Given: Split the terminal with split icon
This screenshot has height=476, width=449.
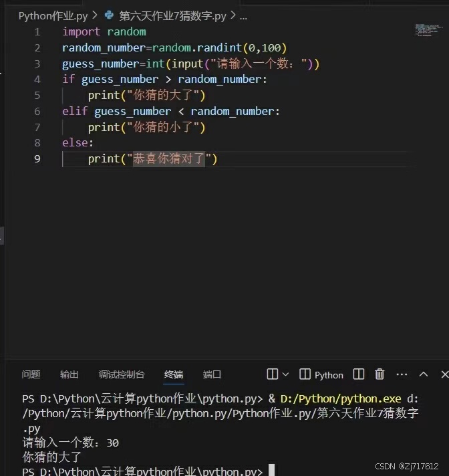Looking at the screenshot, I should tap(359, 374).
